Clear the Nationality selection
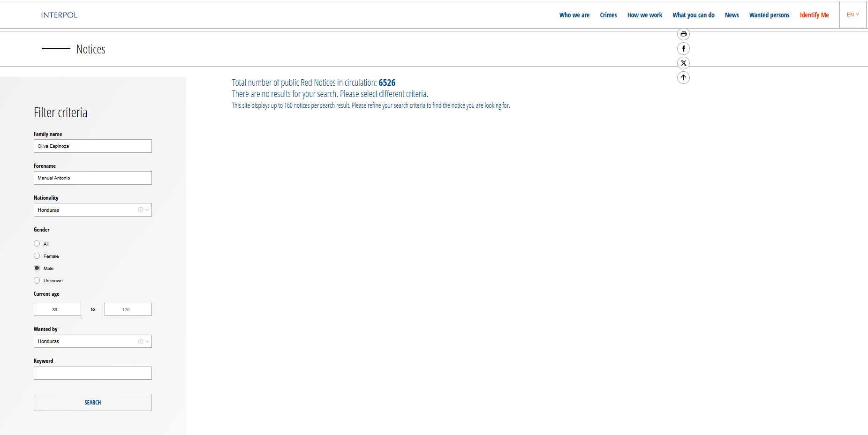 tap(140, 210)
